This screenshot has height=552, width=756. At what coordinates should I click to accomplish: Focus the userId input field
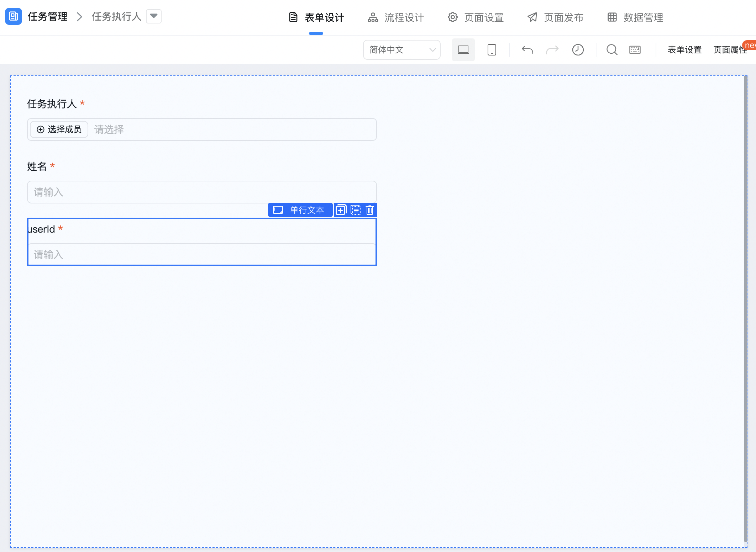202,255
